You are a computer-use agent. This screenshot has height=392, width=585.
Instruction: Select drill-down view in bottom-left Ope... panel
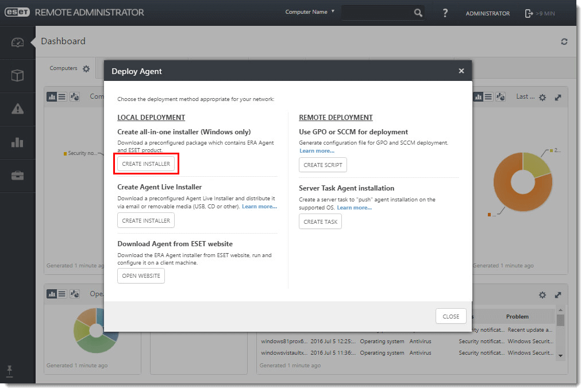point(75,294)
